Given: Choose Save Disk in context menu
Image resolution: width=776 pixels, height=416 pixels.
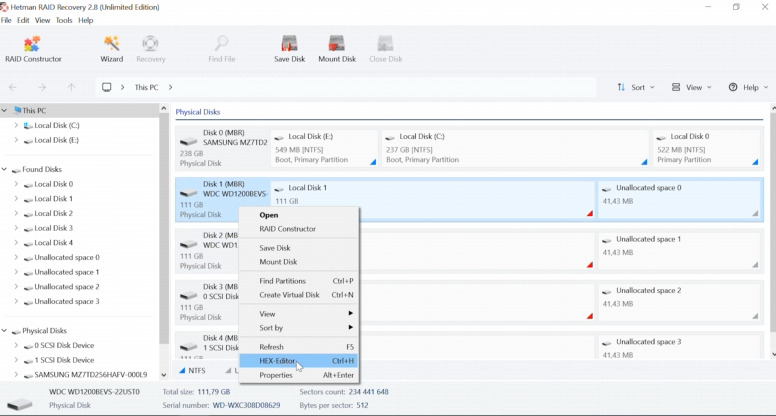Looking at the screenshot, I should click(299, 248).
